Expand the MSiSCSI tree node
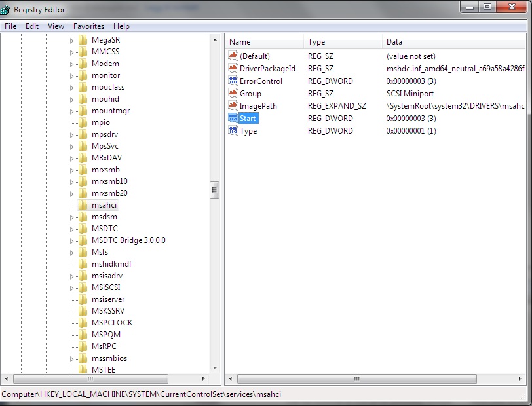 pos(71,288)
